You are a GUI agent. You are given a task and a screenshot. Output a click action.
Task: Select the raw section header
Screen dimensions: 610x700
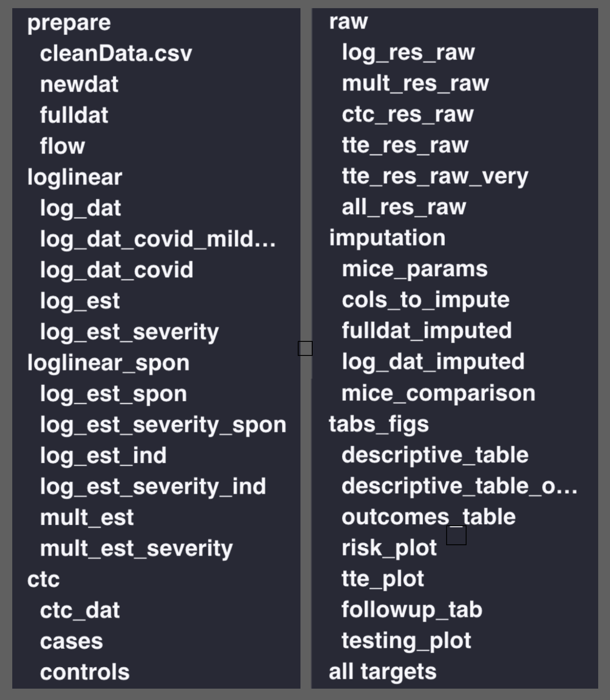click(348, 21)
